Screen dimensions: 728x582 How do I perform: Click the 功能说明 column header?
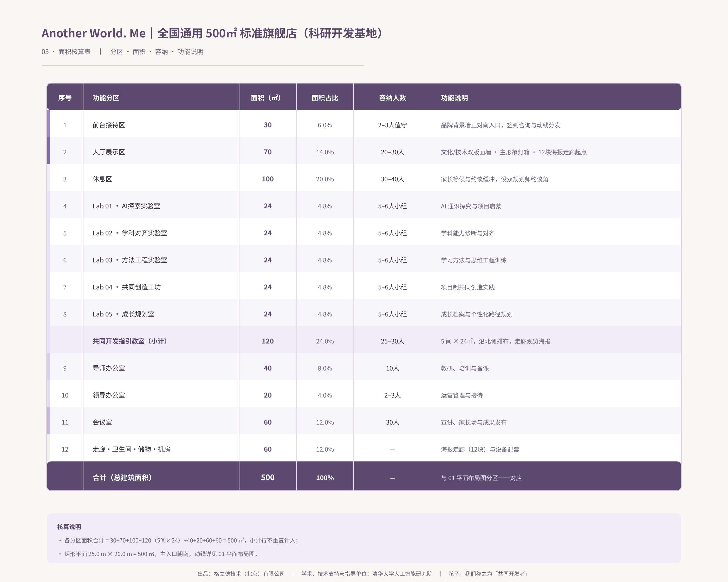tap(454, 98)
